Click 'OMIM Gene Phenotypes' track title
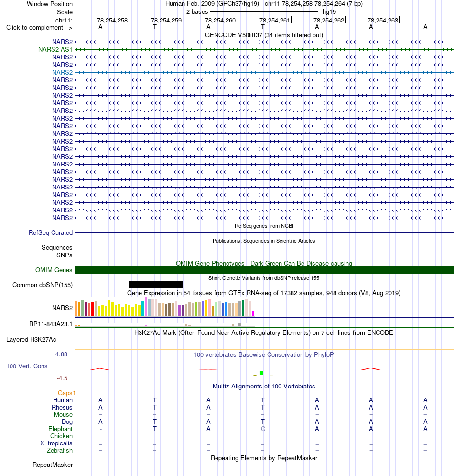The width and height of the screenshot is (454, 476). tap(264, 263)
